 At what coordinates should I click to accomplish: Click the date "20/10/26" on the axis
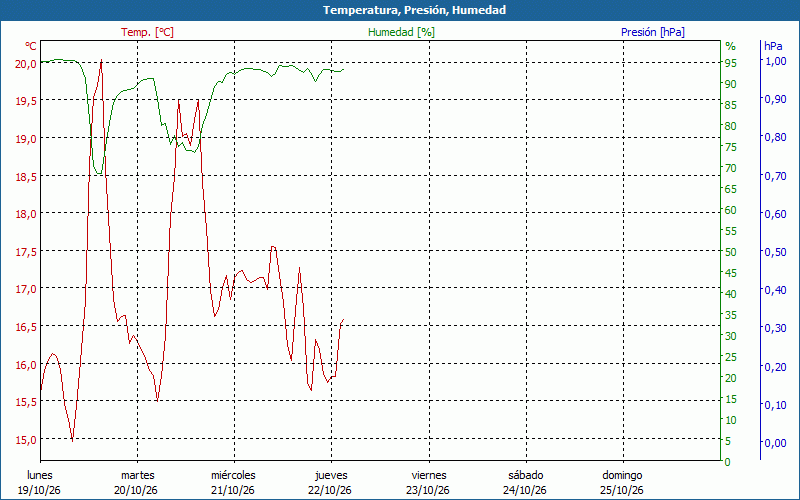click(x=136, y=490)
